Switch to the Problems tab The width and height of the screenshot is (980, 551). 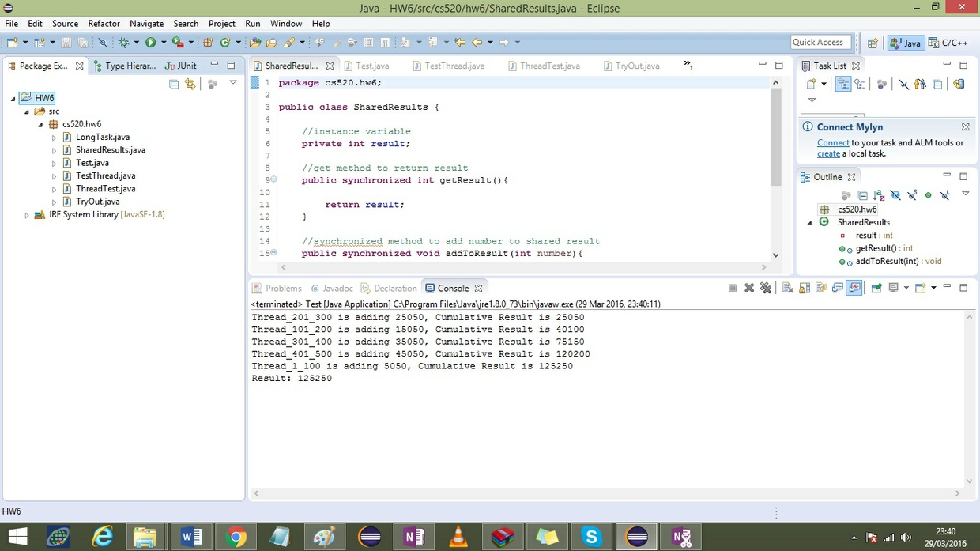tap(277, 289)
